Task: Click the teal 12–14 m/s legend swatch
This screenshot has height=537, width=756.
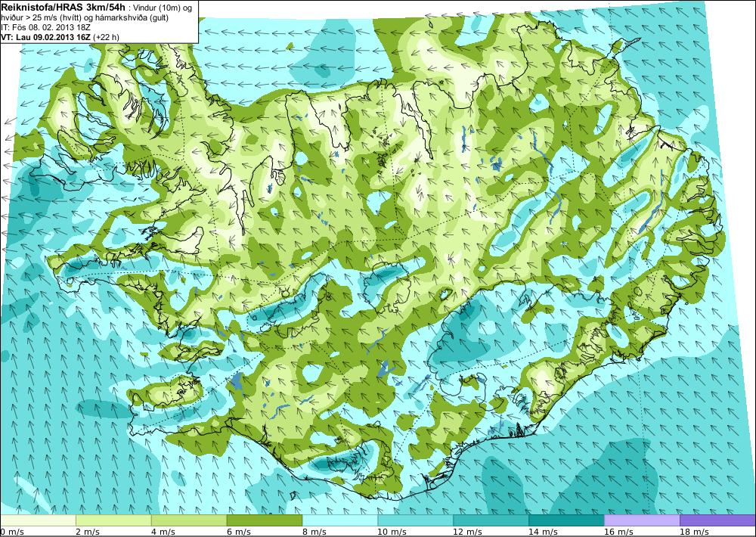Action: [x=491, y=520]
